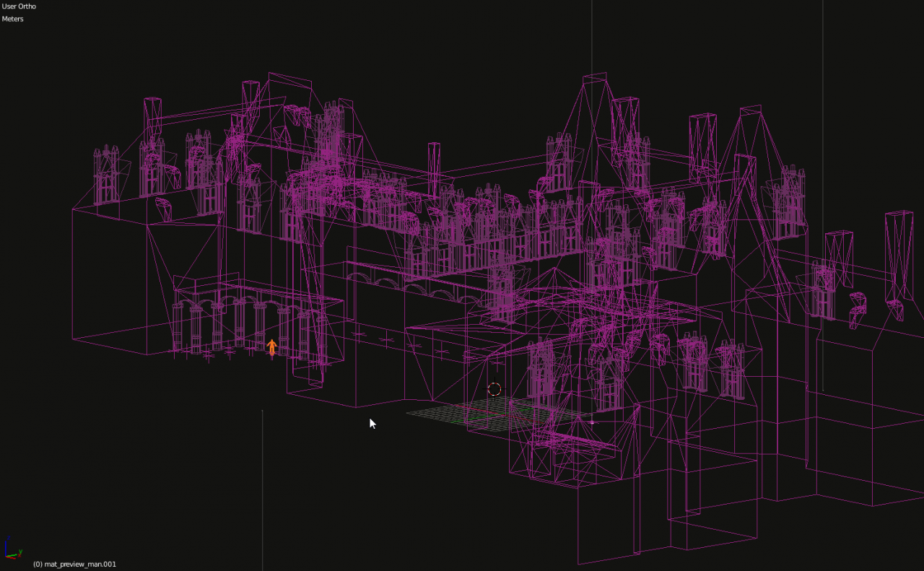Click the red-white 3D cursor circle

[494, 390]
